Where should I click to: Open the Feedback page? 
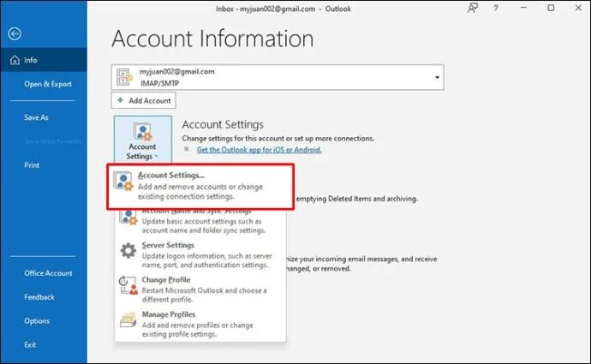(x=39, y=297)
